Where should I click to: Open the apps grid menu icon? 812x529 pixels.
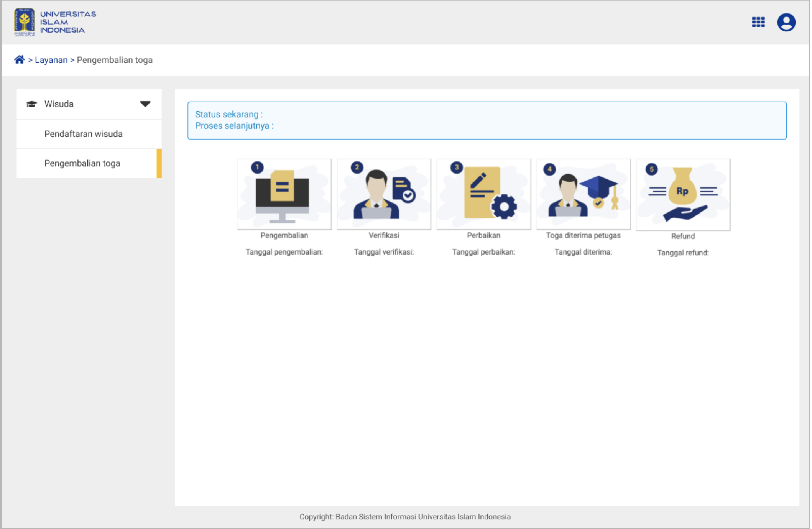tap(758, 22)
